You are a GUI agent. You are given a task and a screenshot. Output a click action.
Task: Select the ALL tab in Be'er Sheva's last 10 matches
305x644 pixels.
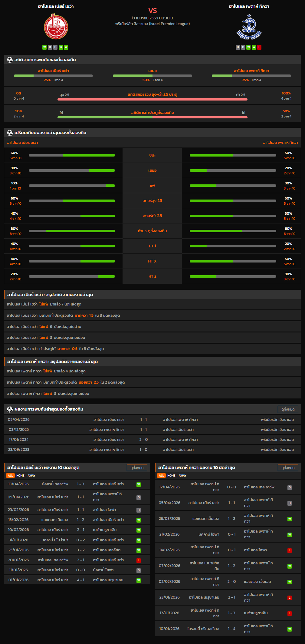[x=10, y=476]
